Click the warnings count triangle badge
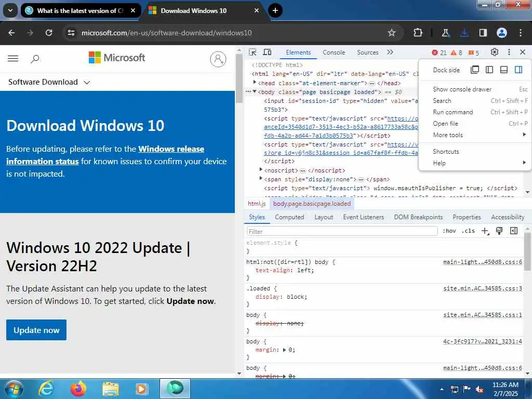Screen dimensions: 532x399 (x=456, y=52)
